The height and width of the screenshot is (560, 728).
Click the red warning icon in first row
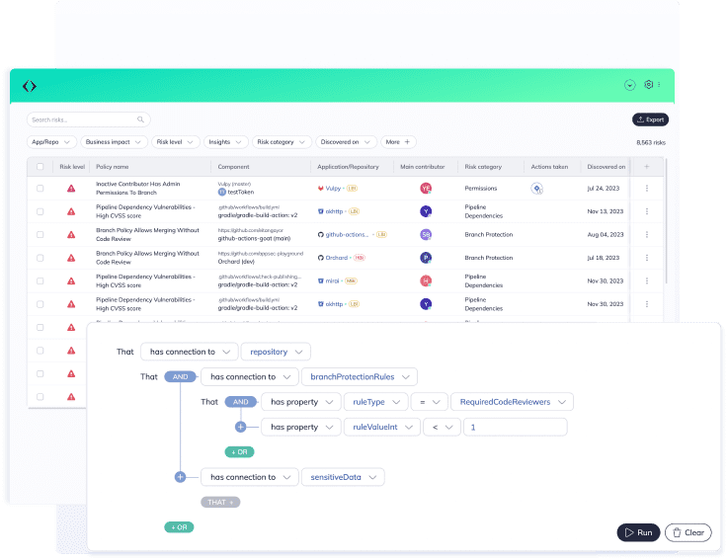71,188
